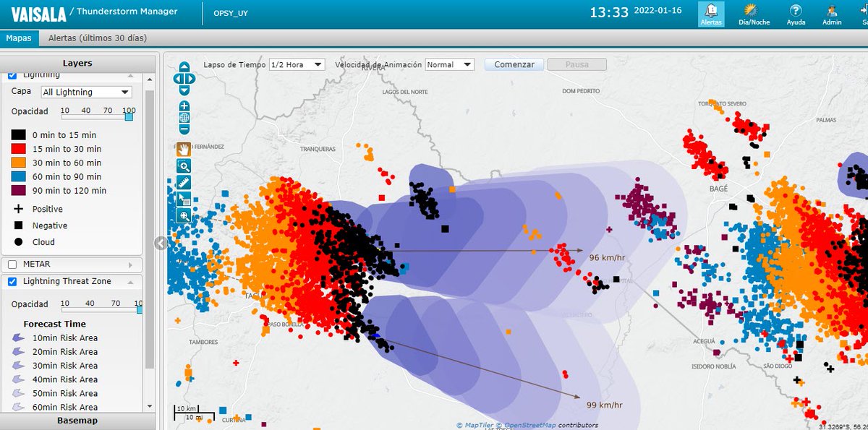The width and height of the screenshot is (868, 430).
Task: Click the Negative square legend symbol
Action: [x=18, y=225]
